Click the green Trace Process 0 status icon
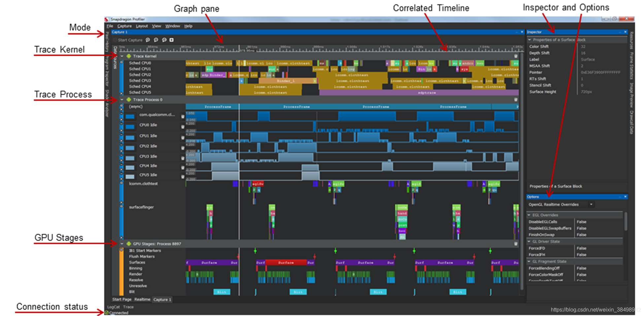This screenshot has width=644, height=316. click(x=129, y=100)
